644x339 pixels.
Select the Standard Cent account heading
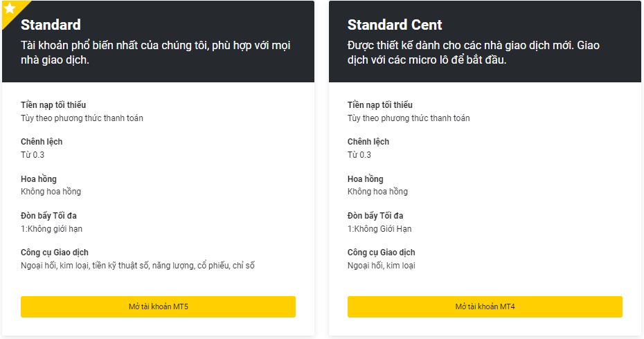click(395, 25)
